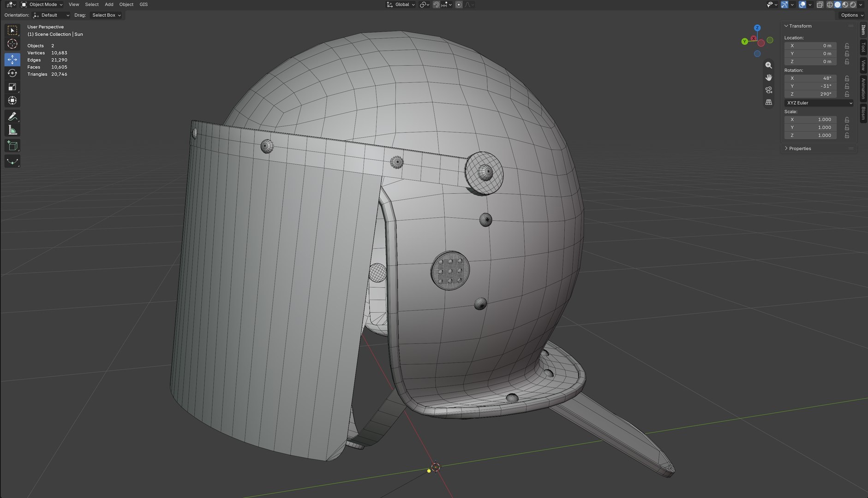
Task: Select rendered viewport shading
Action: [x=853, y=5]
